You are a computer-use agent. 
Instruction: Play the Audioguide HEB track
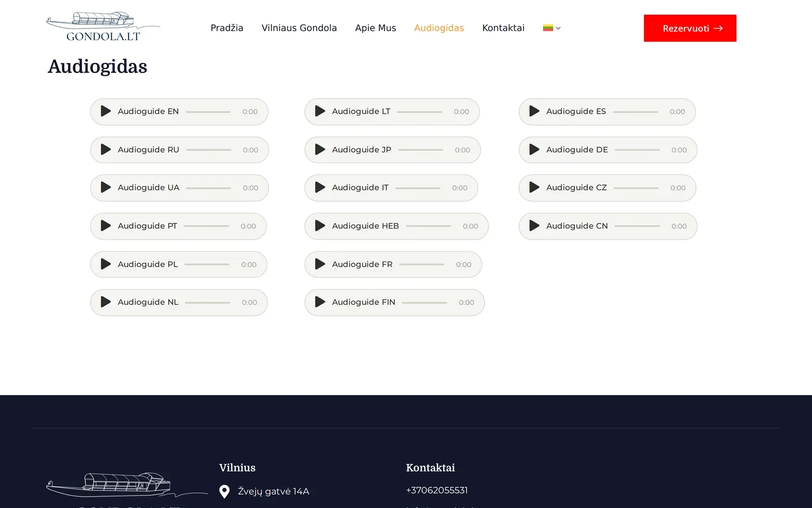(x=320, y=226)
